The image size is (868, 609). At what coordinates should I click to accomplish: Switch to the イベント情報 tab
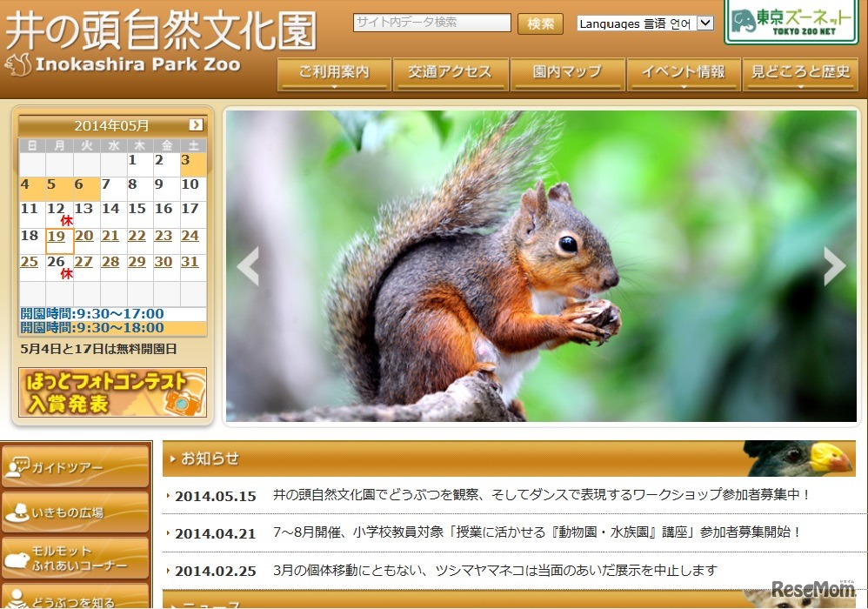684,74
